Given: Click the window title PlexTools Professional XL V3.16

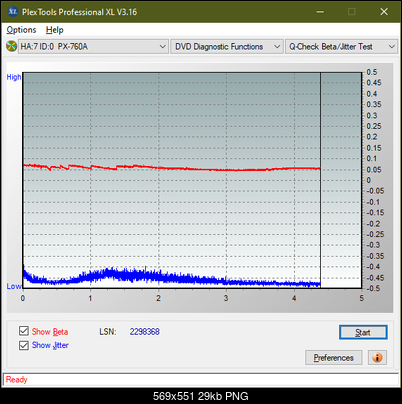Looking at the screenshot, I should 79,12.
